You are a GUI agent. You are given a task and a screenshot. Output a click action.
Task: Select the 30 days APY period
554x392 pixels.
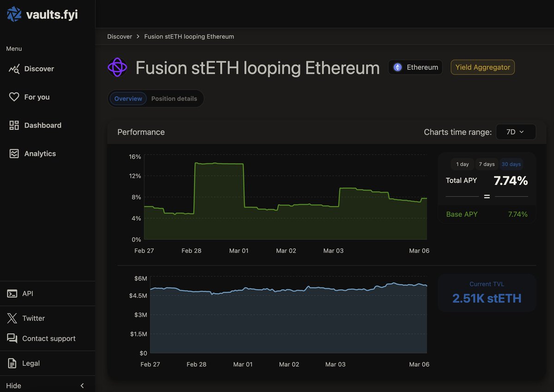point(511,164)
